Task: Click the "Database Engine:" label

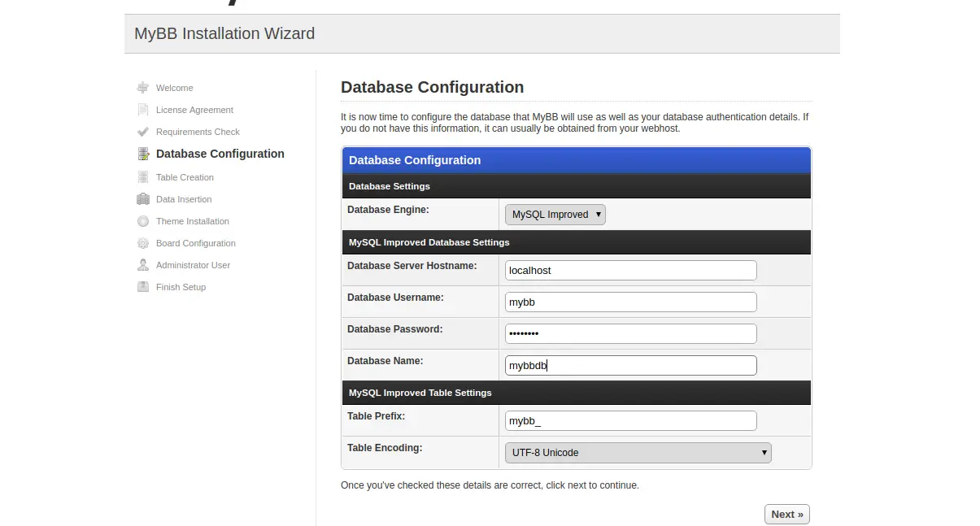Action: (388, 210)
